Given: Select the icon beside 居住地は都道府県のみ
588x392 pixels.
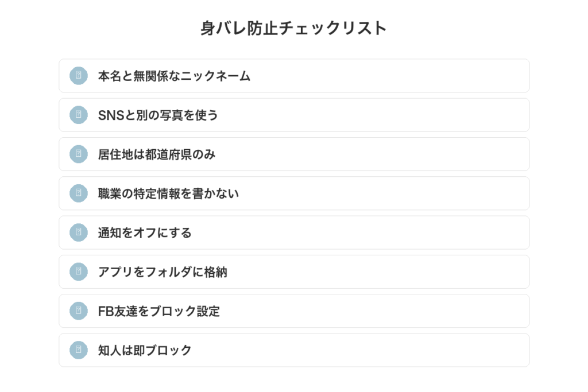Looking at the screenshot, I should point(79,154).
